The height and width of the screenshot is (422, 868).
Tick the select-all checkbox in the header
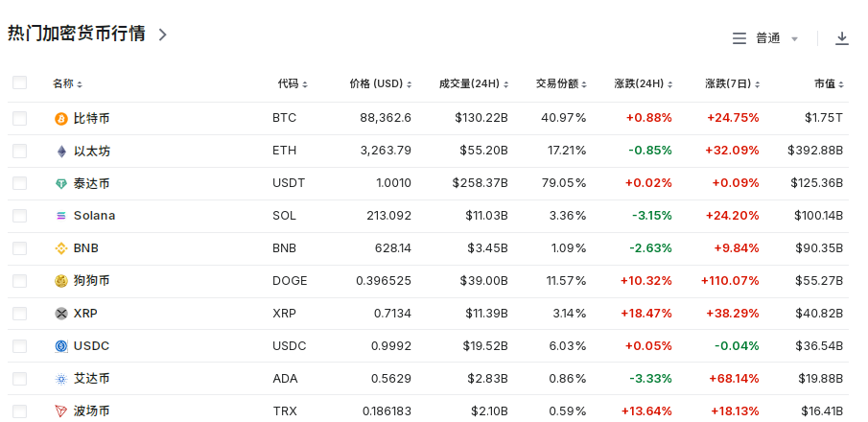pos(19,83)
